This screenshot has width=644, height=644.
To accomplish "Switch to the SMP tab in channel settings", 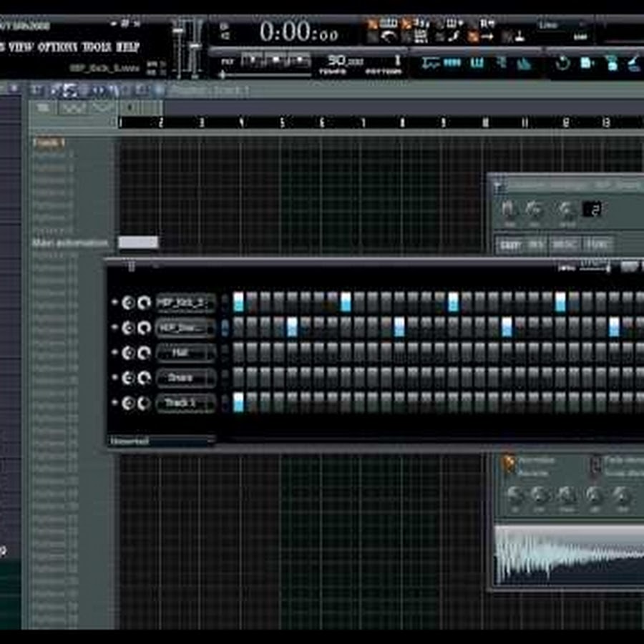I will pyautogui.click(x=509, y=245).
